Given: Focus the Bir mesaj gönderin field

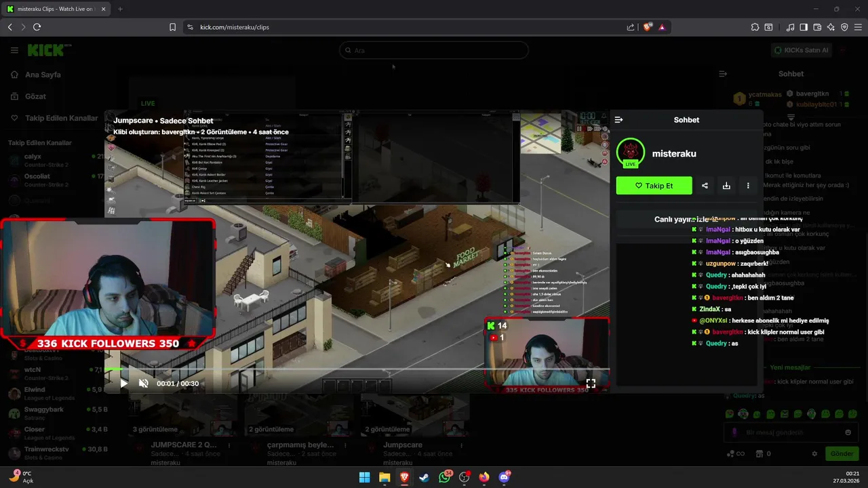Looking at the screenshot, I should (791, 432).
